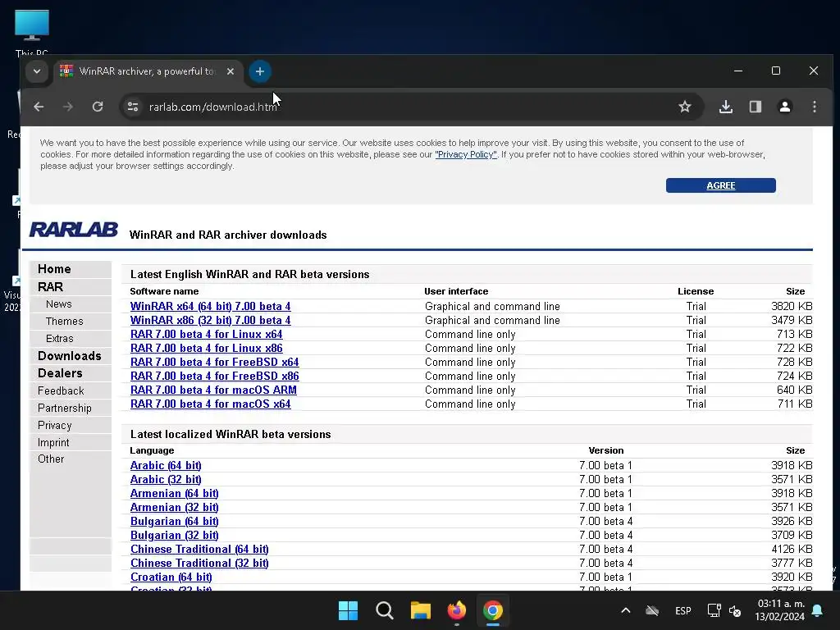Open File Explorer from taskbar
Screen dimensions: 840x630
[x=421, y=610]
